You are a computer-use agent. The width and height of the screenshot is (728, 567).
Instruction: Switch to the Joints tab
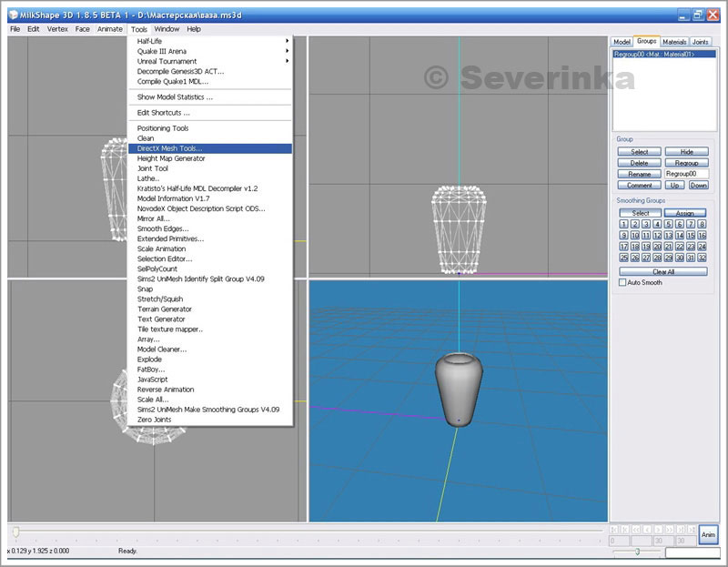pyautogui.click(x=701, y=42)
